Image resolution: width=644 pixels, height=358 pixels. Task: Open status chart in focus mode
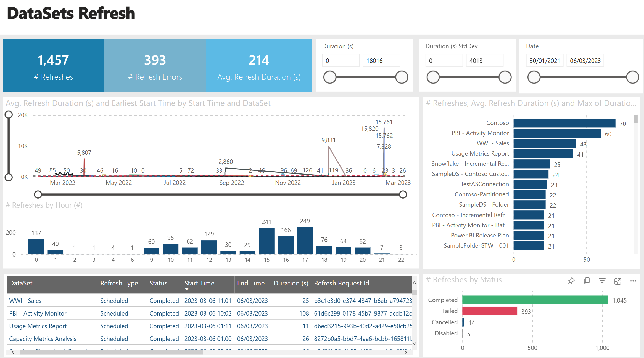[x=618, y=281]
